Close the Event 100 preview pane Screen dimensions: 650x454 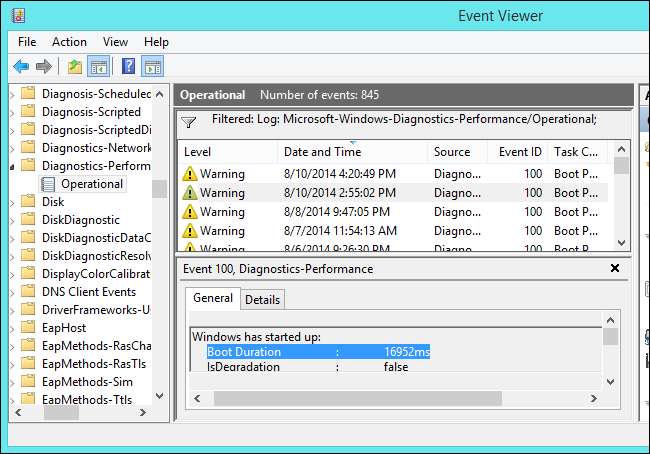point(614,268)
